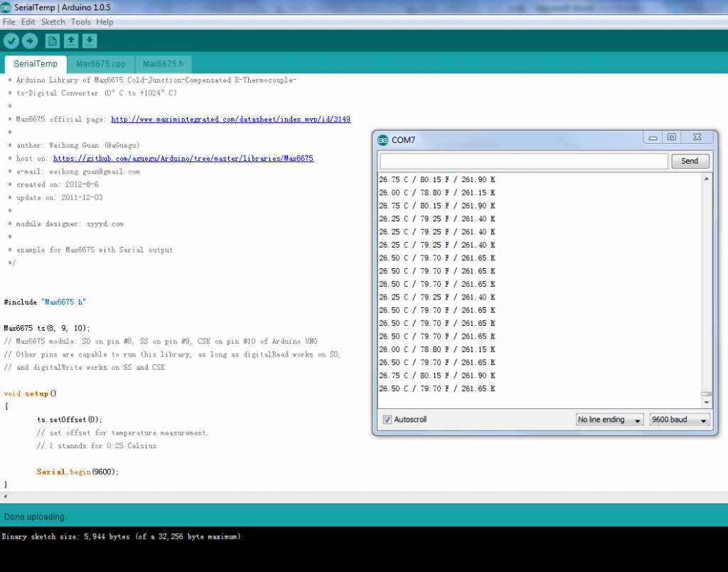The image size is (728, 572).
Task: Close the COM7 serial monitor window
Action: (x=697, y=137)
